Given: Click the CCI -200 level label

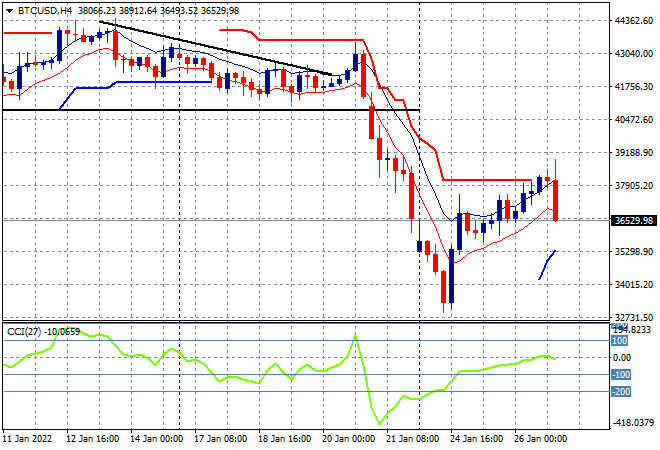Looking at the screenshot, I should [x=620, y=391].
